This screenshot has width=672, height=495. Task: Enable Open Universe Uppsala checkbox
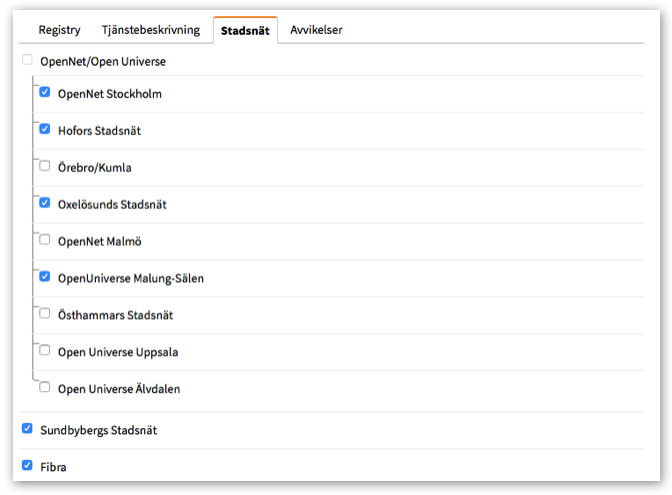click(45, 350)
